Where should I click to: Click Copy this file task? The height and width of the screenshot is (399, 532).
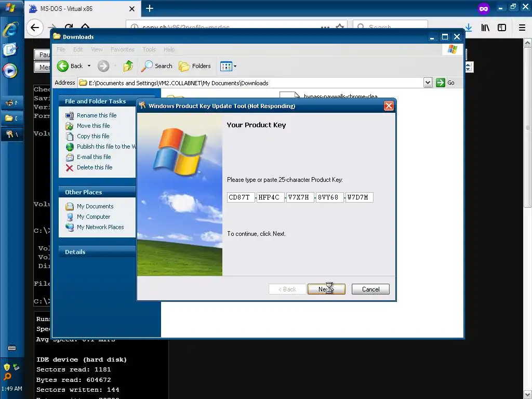[x=93, y=136]
